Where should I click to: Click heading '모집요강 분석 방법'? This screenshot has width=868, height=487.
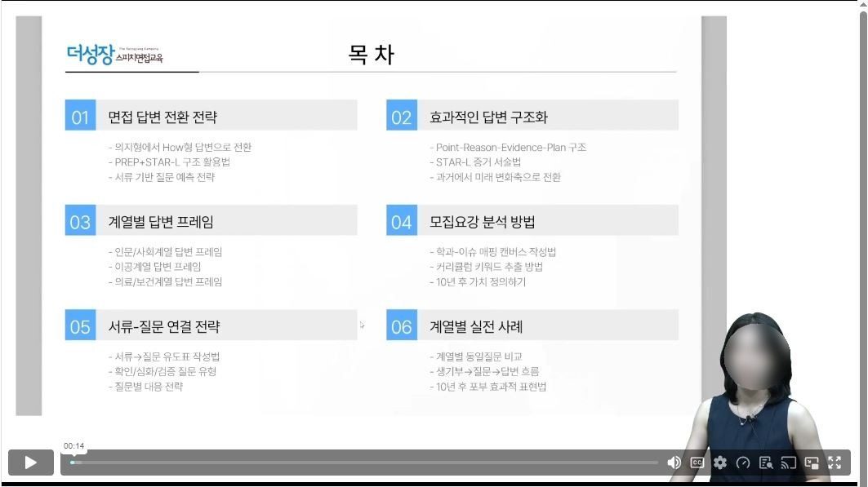(x=482, y=222)
